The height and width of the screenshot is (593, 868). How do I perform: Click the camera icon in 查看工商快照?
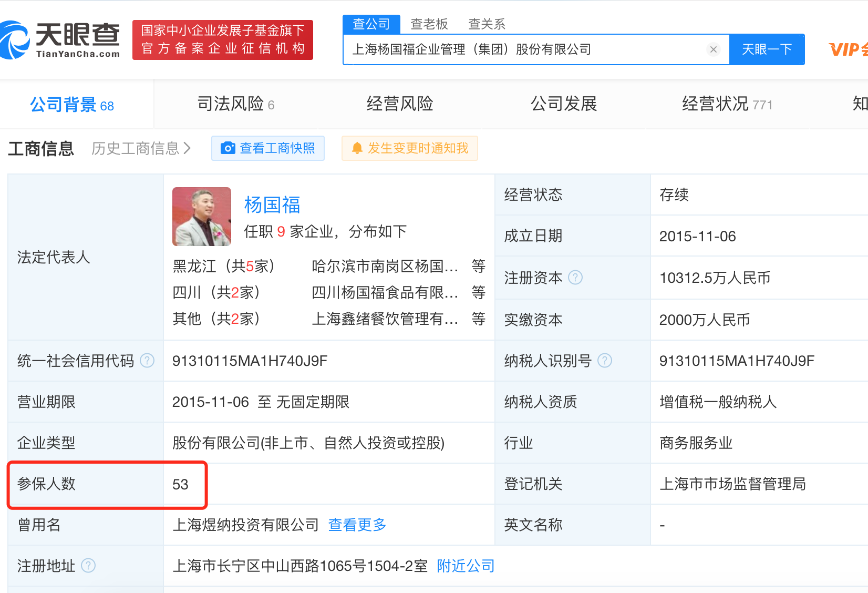pos(228,148)
